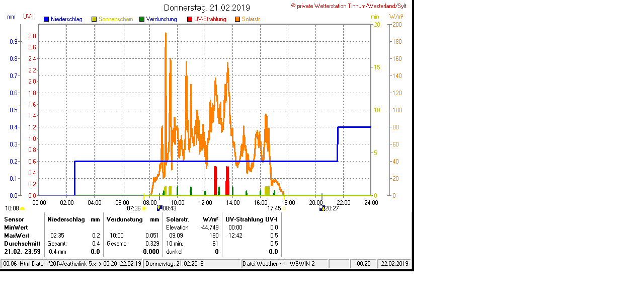Click the 00:20 status bar time panel
Viewport: 644px width, 302px height.
tap(364, 264)
